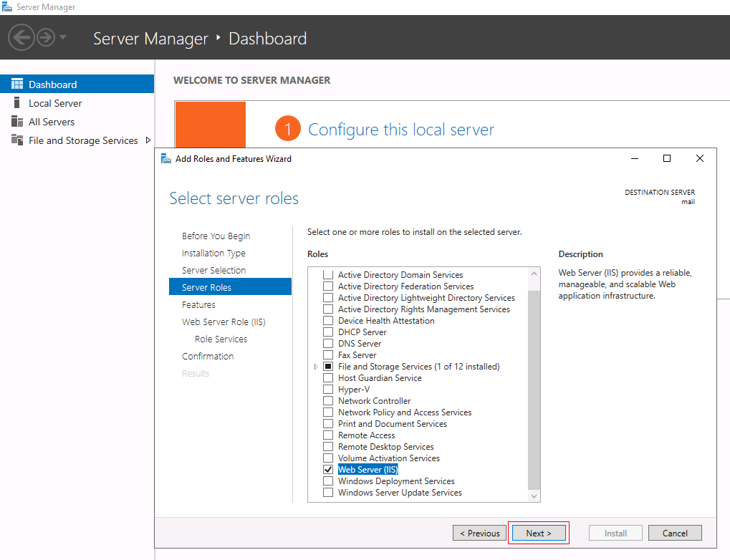Image resolution: width=730 pixels, height=560 pixels.
Task: Select Remote Desktop Services role text
Action: click(386, 446)
